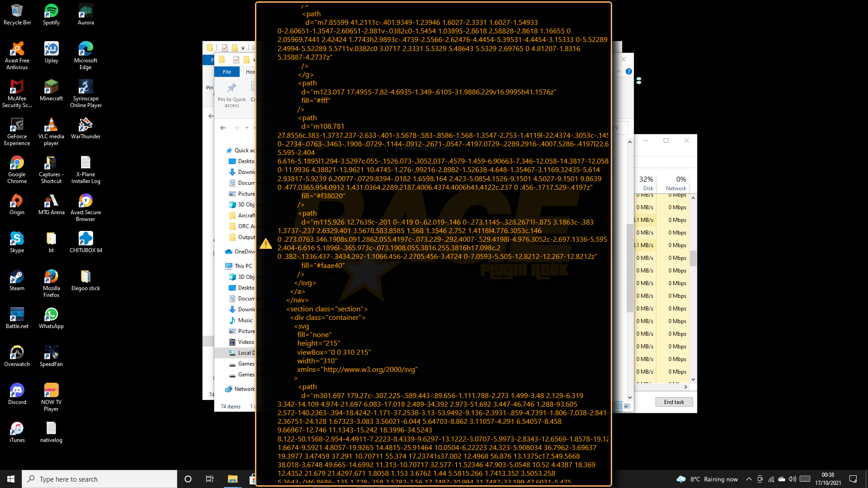
Task: Open the File tab in Explorer
Action: coord(227,72)
